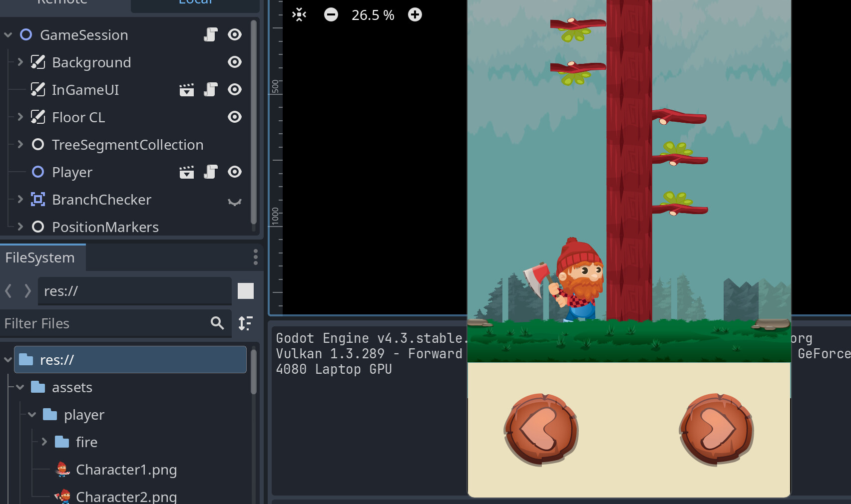Screen dimensions: 851x504
Task: Click the zoom in plus button
Action: tap(415, 14)
